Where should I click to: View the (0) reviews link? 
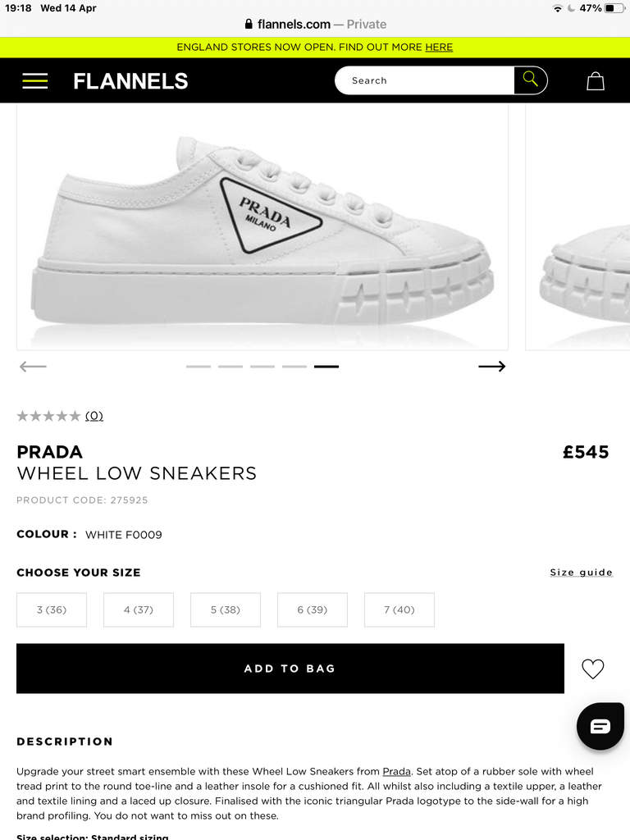94,416
